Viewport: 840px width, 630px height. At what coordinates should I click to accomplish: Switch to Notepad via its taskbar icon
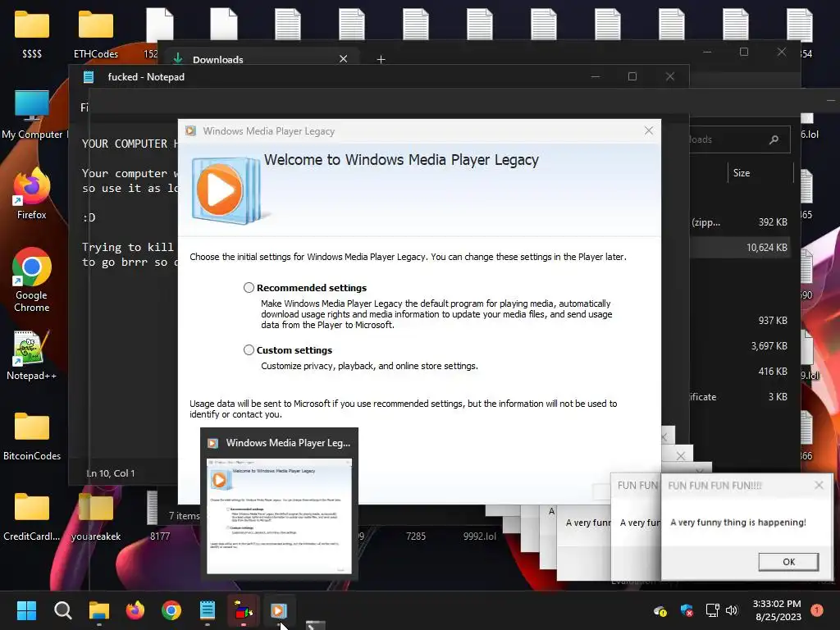pos(208,610)
